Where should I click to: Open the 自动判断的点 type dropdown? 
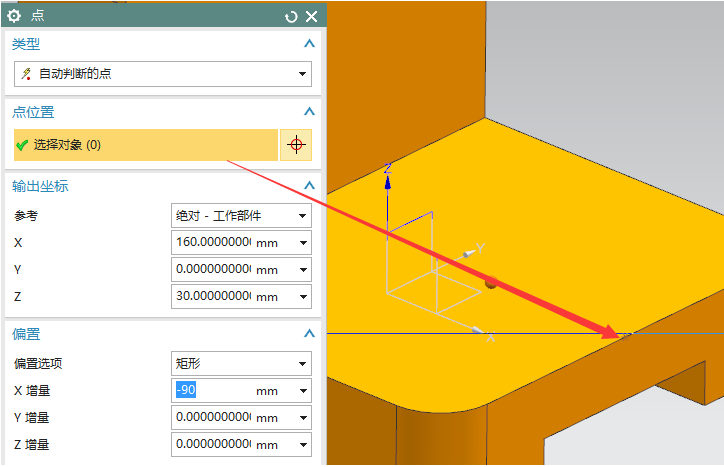162,74
